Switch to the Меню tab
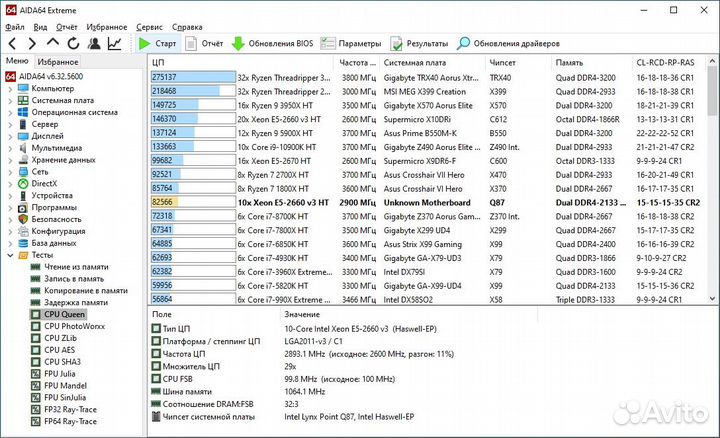 [x=17, y=61]
